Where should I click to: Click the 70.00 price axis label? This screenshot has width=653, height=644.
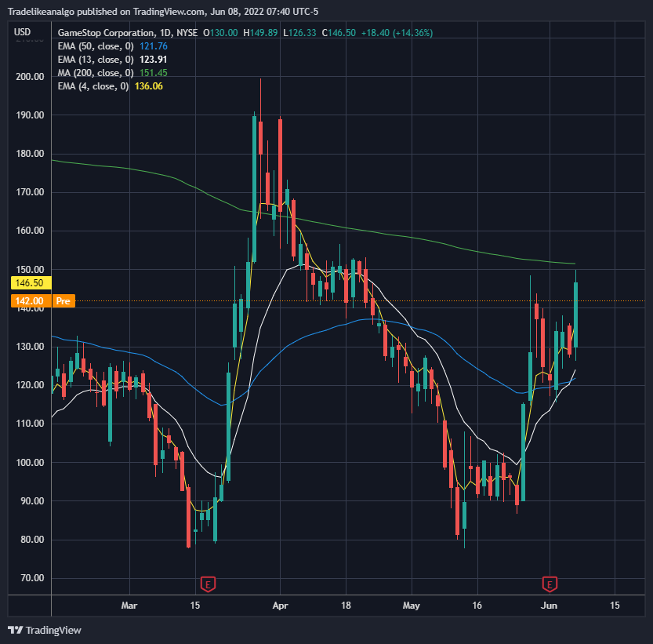coord(32,578)
